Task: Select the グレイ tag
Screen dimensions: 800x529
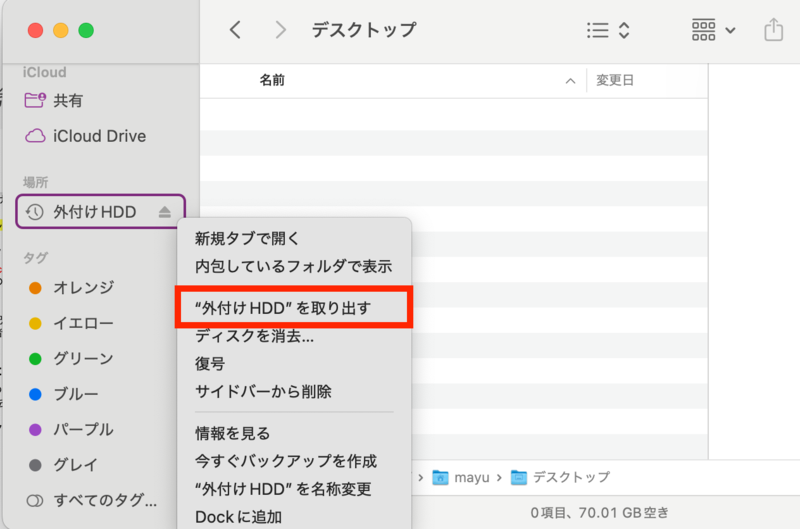Action: pos(63,465)
